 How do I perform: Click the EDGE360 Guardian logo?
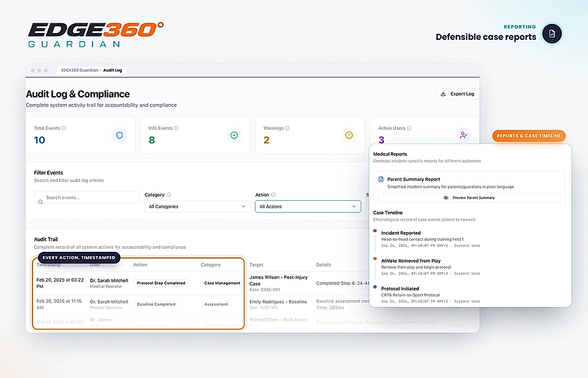[x=96, y=34]
